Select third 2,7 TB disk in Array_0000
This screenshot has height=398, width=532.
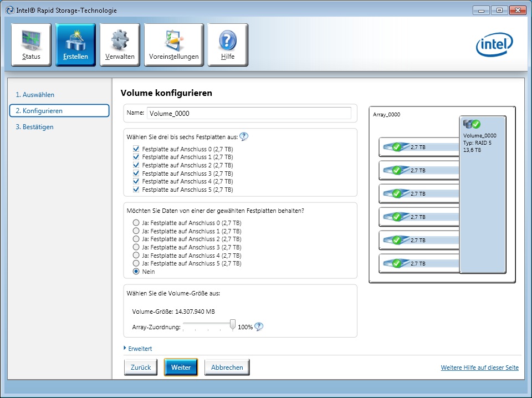pyautogui.click(x=419, y=194)
